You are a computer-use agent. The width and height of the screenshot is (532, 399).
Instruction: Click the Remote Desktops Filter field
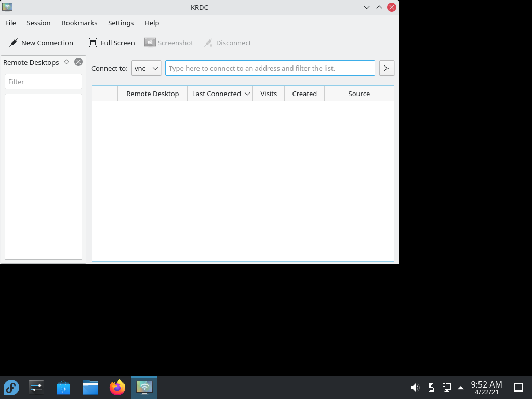coord(44,82)
